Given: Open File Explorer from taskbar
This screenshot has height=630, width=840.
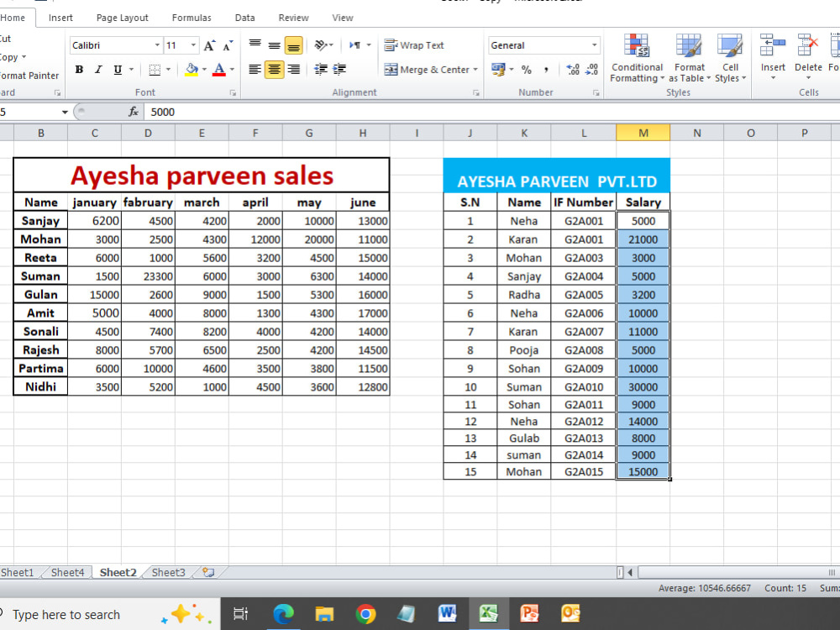Looking at the screenshot, I should coord(324,614).
